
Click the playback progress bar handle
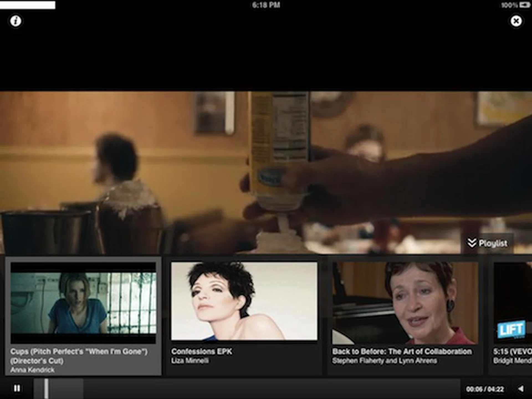coord(46,388)
